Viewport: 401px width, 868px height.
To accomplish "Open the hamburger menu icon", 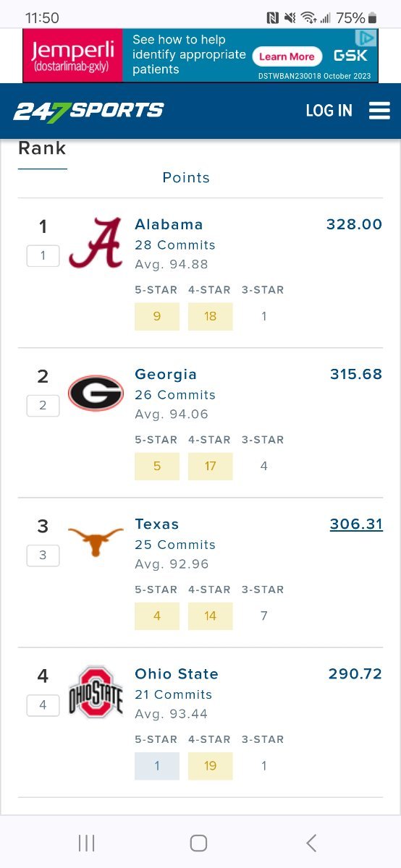I will click(x=379, y=111).
